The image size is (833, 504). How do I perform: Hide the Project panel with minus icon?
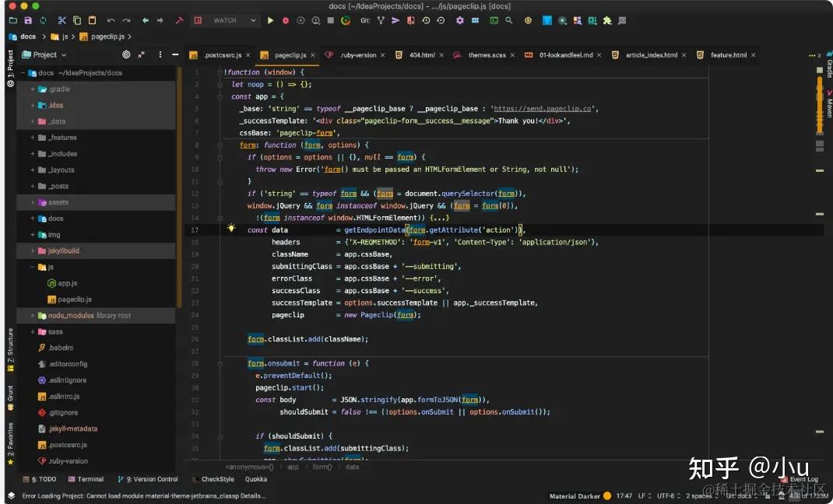coord(175,54)
